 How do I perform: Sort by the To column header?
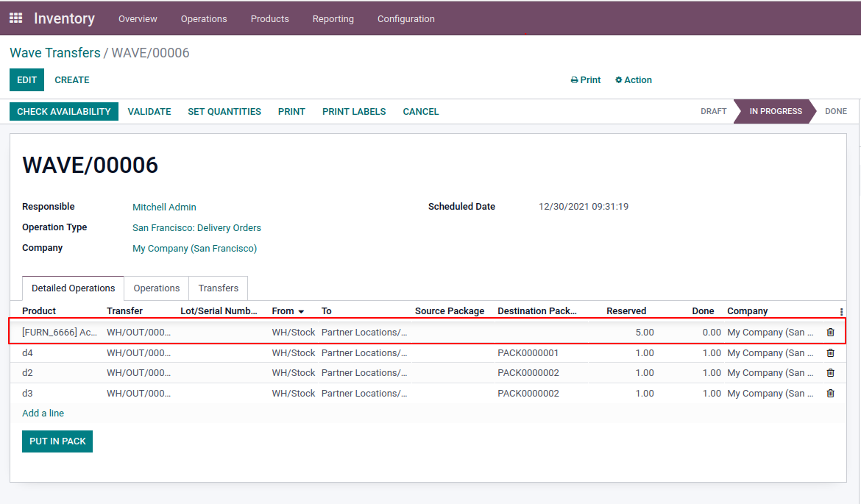(x=326, y=311)
